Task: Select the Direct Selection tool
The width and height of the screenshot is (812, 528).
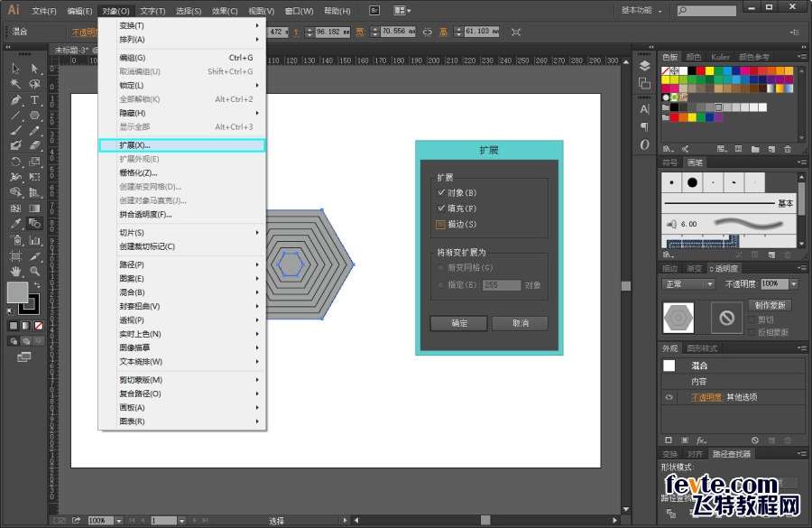Action: pyautogui.click(x=34, y=68)
